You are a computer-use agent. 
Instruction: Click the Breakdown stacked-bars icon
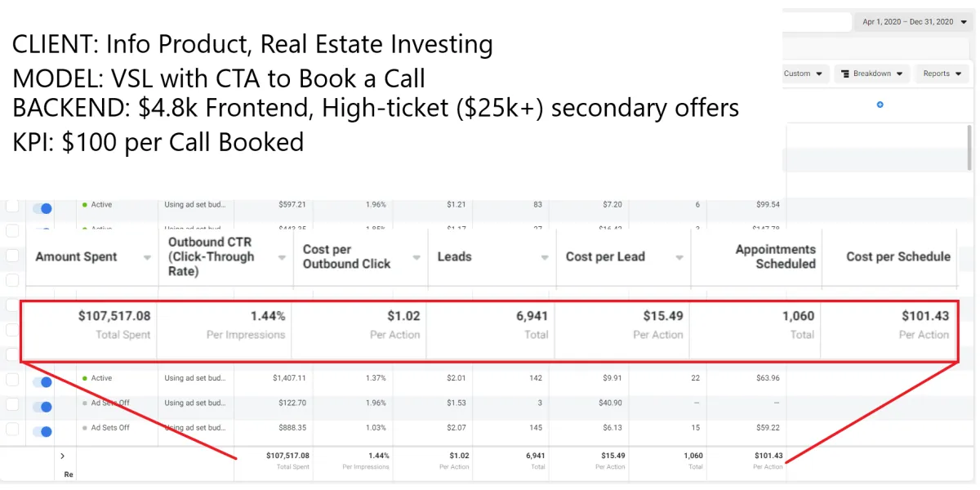[844, 73]
